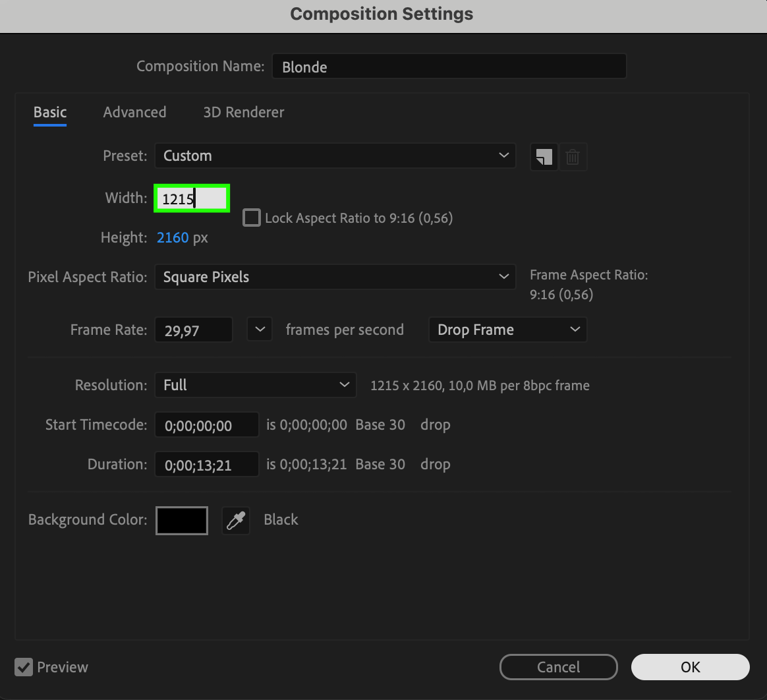
Task: Open the Preset dropdown
Action: click(335, 156)
